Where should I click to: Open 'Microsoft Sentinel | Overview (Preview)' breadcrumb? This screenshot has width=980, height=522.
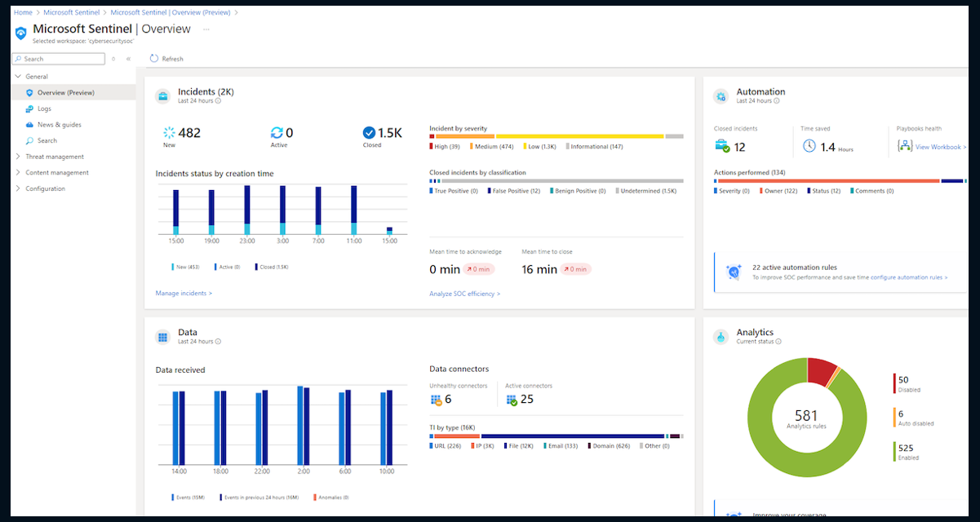170,13
